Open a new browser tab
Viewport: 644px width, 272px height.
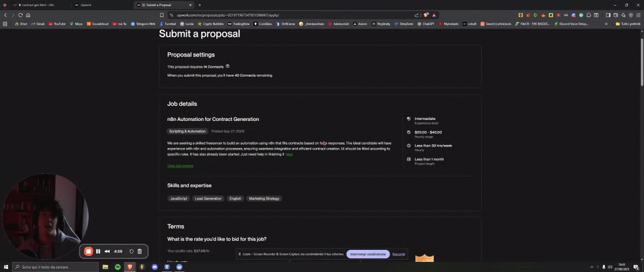[199, 5]
